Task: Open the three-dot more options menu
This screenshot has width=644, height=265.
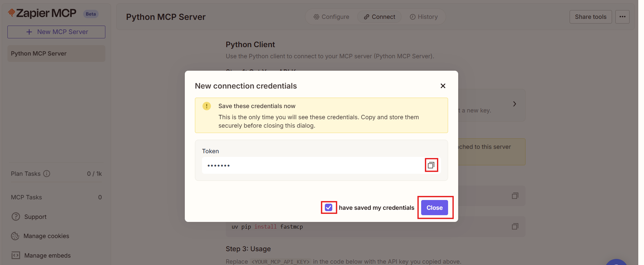Action: point(622,17)
